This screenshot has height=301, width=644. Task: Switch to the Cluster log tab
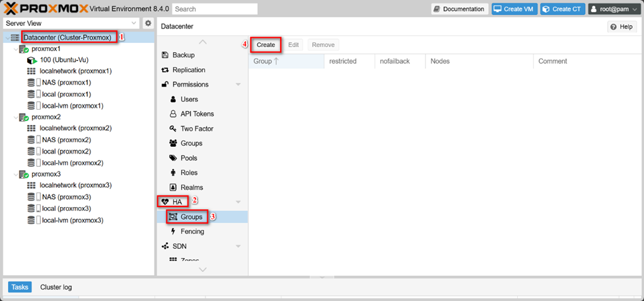point(56,287)
